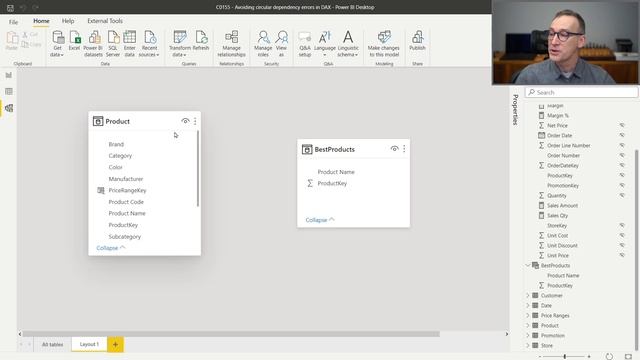Switch to All tables tab
640x360 pixels.
[53, 344]
